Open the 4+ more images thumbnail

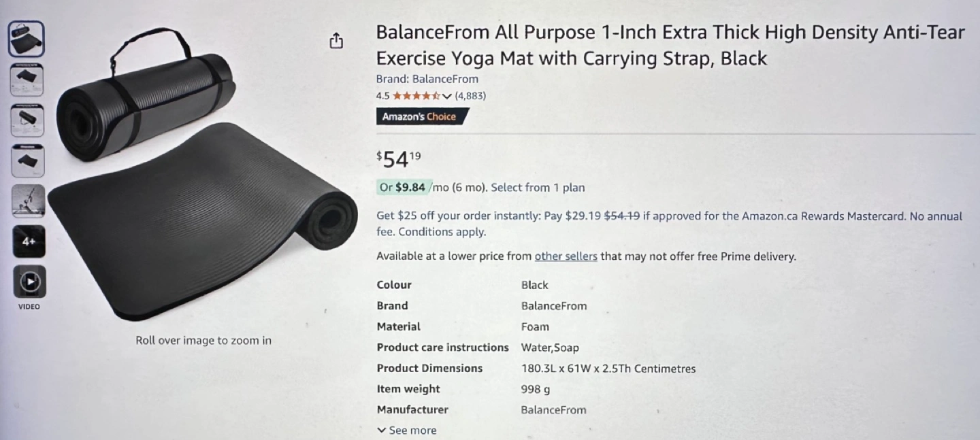point(29,241)
